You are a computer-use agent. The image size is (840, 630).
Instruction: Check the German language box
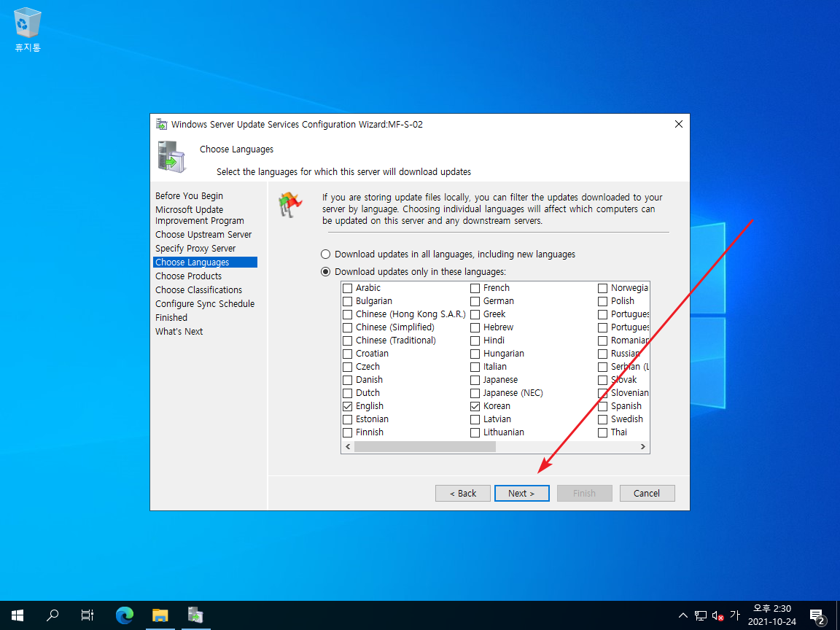point(475,301)
